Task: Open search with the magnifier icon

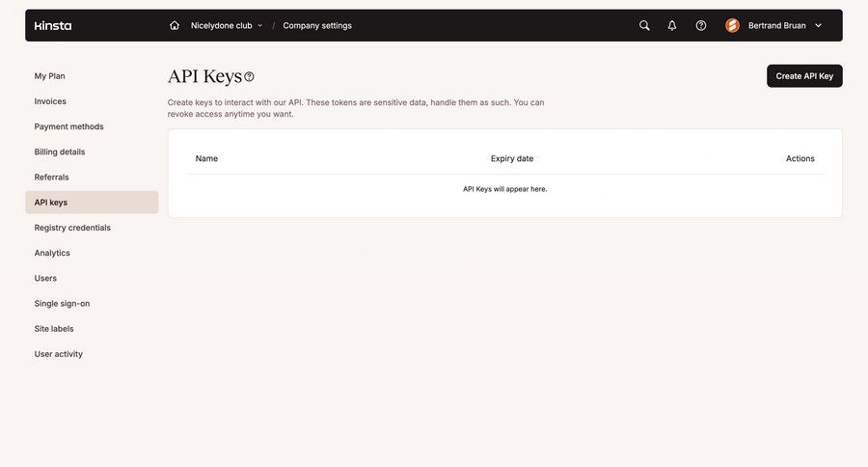Action: coord(644,25)
